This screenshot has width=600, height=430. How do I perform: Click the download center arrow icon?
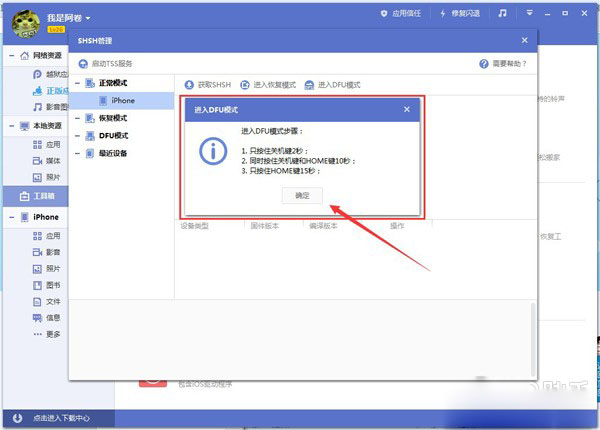(x=17, y=417)
